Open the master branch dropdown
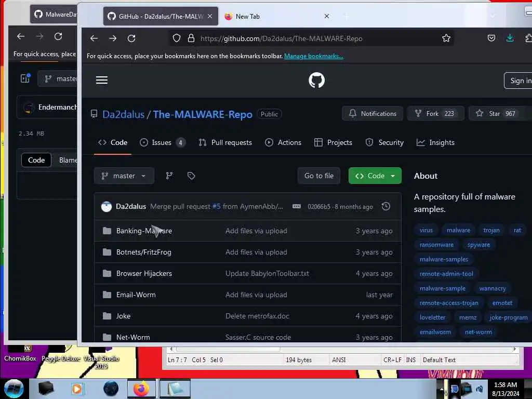This screenshot has height=399, width=532. [x=124, y=176]
